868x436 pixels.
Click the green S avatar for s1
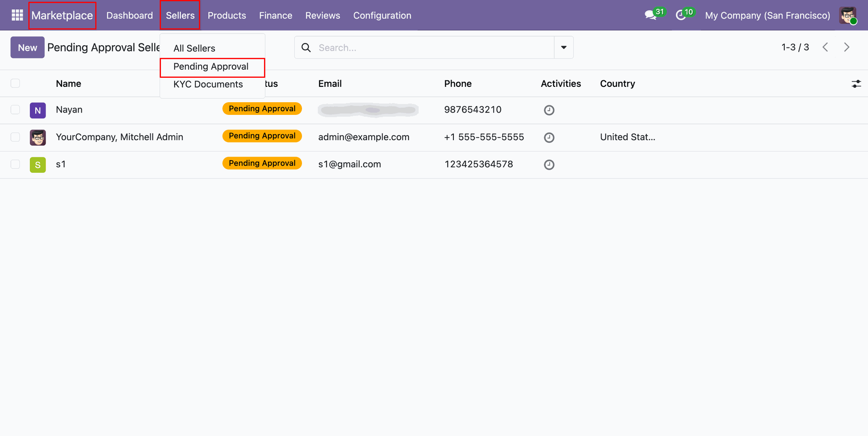pos(38,165)
